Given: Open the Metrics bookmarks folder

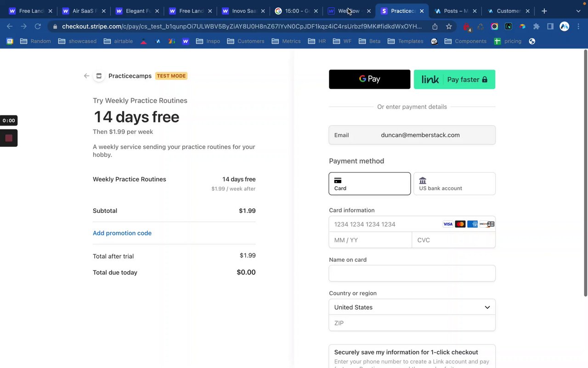Looking at the screenshot, I should click(x=286, y=41).
